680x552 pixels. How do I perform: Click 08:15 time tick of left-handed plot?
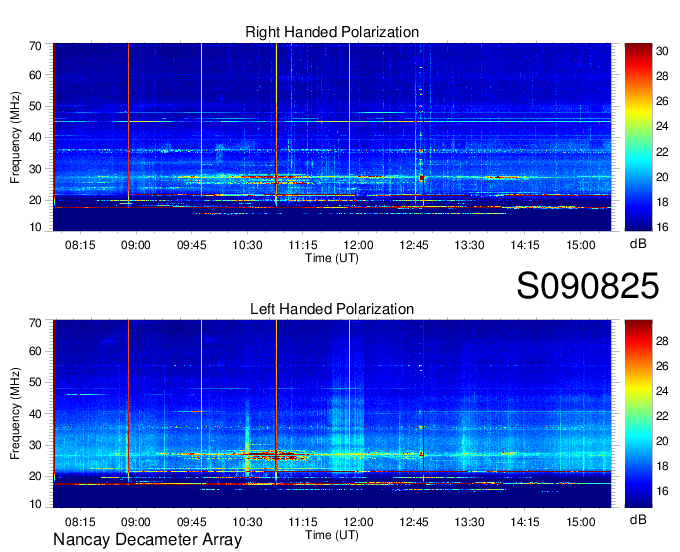[80, 522]
